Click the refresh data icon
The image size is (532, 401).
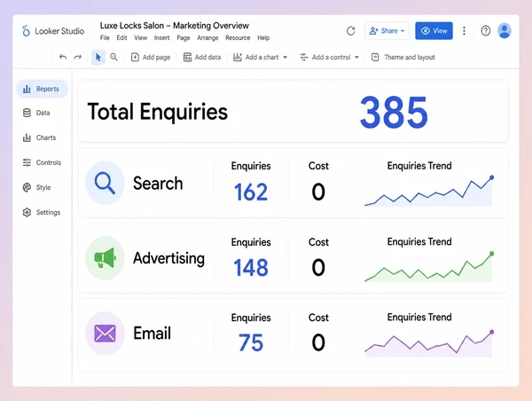[351, 31]
